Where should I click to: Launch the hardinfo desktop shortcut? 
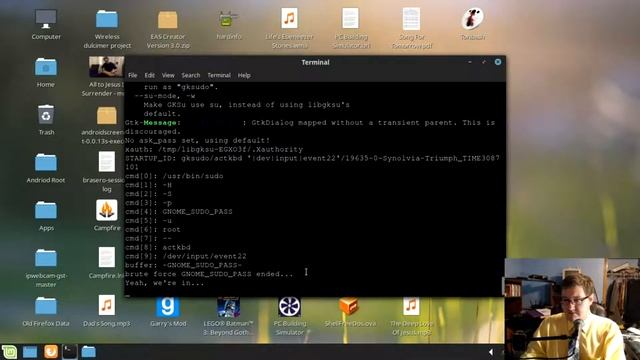[229, 20]
